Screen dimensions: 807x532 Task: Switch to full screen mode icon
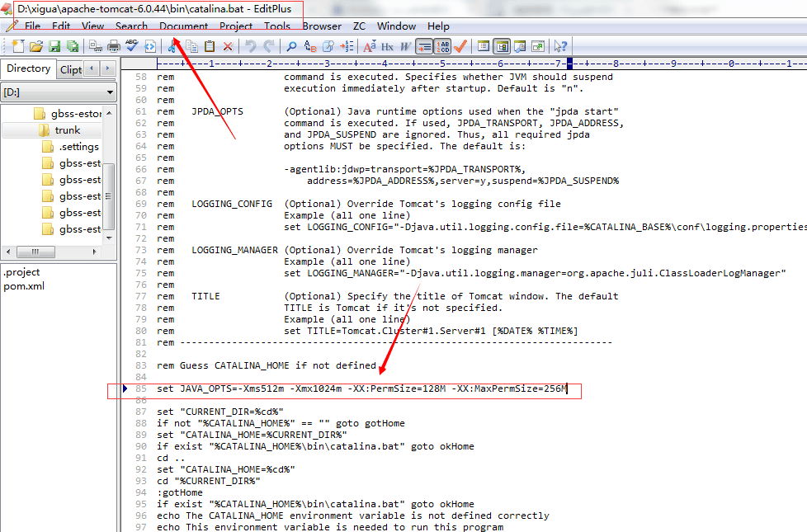tap(538, 46)
